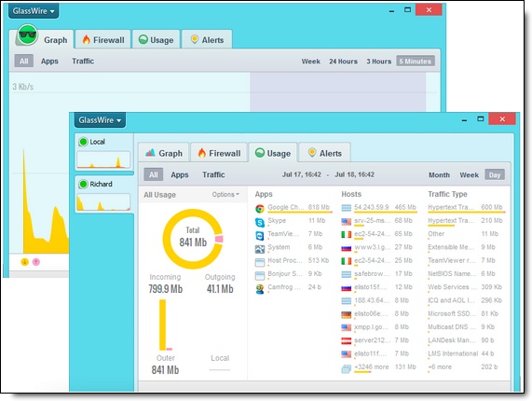Click the flag beside ec2-54-24 65 Mb host
This screenshot has height=401, width=532.
[347, 235]
